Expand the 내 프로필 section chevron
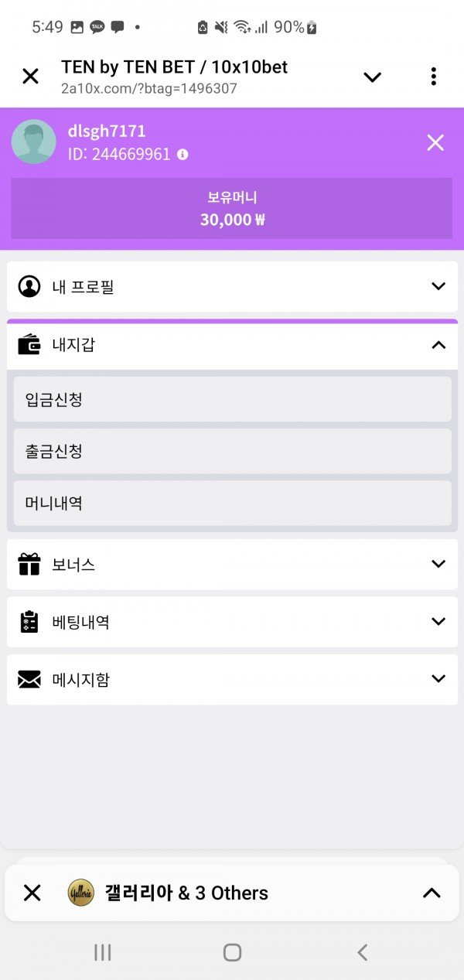The width and height of the screenshot is (464, 980). pyautogui.click(x=438, y=286)
